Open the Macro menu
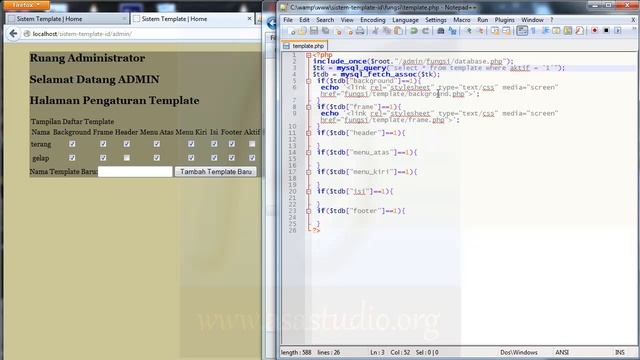This screenshot has height=360, width=640. click(462, 20)
